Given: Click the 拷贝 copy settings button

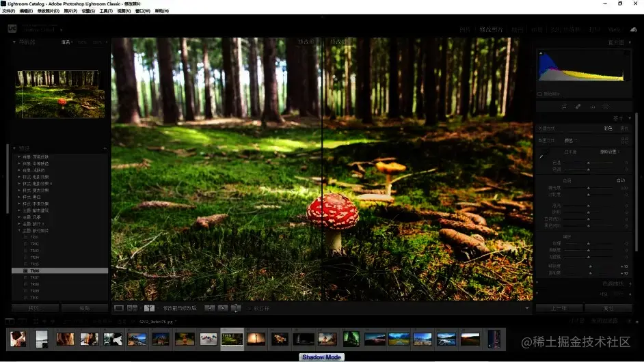Looking at the screenshot, I should [34, 308].
